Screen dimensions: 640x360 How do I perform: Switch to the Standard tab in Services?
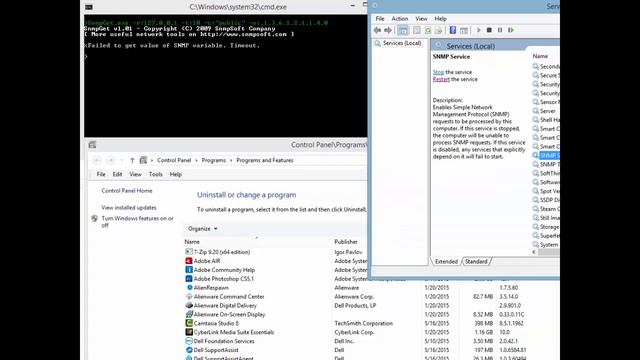[476, 261]
